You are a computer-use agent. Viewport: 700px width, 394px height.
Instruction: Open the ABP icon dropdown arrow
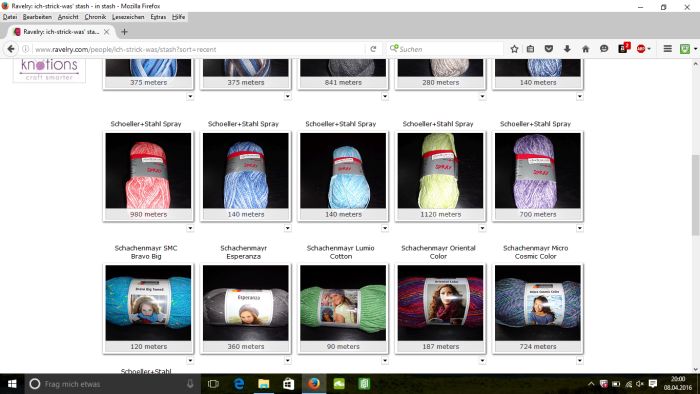(649, 49)
